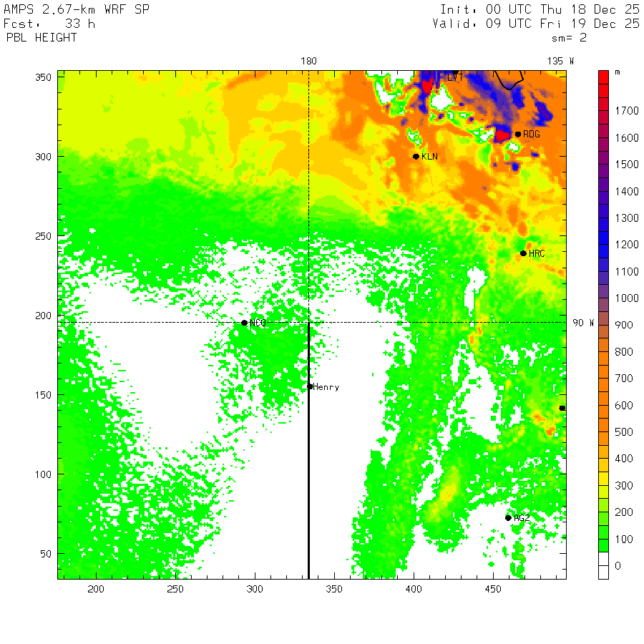Click the red top swatch of colorbar
644x644 pixels.
coord(603,77)
